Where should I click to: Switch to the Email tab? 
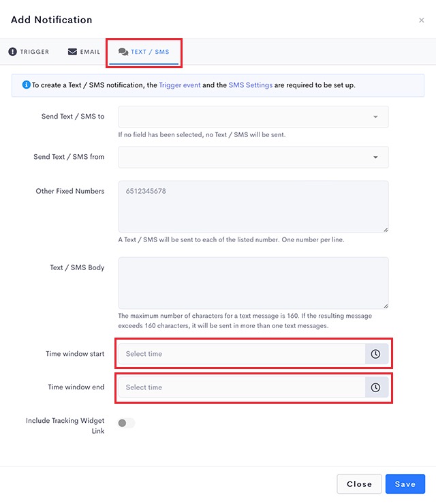[84, 51]
